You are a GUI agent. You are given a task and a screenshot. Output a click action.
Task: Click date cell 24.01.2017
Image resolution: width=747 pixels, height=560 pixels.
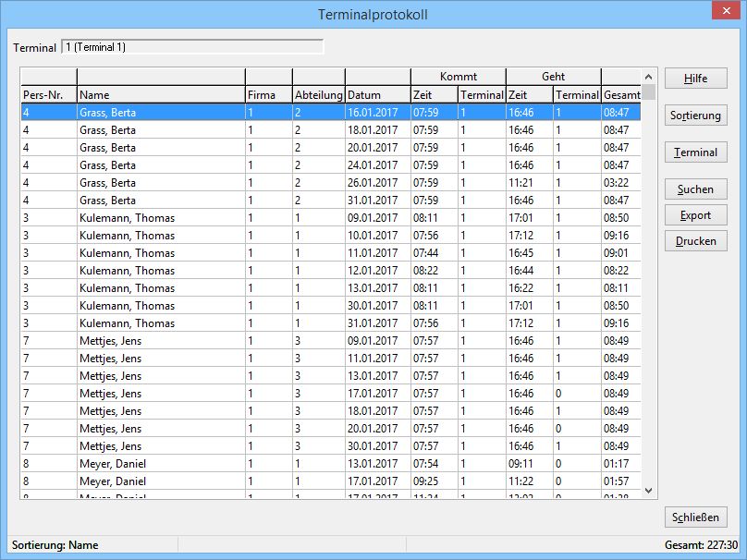(378, 165)
